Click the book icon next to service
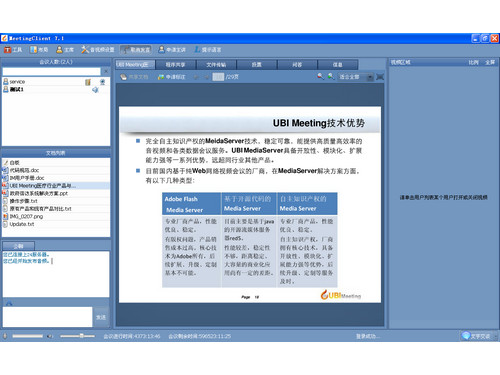 click(x=88, y=82)
